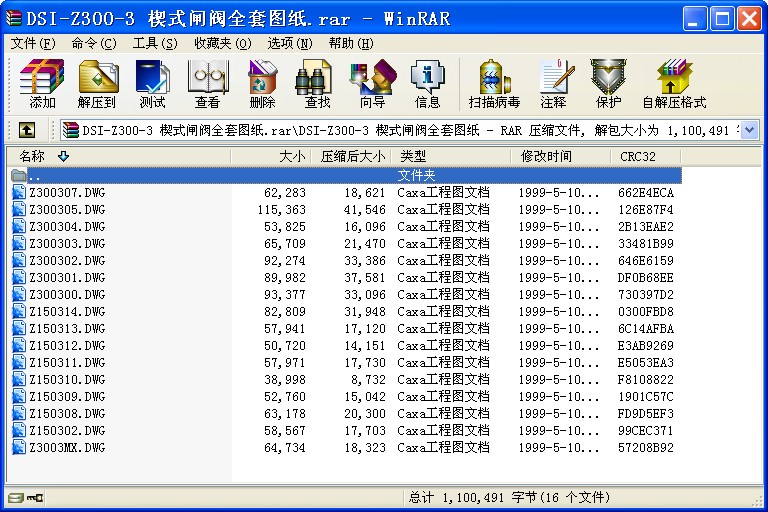This screenshot has height=512, width=768.
Task: Go up one folder level button
Action: 27,130
